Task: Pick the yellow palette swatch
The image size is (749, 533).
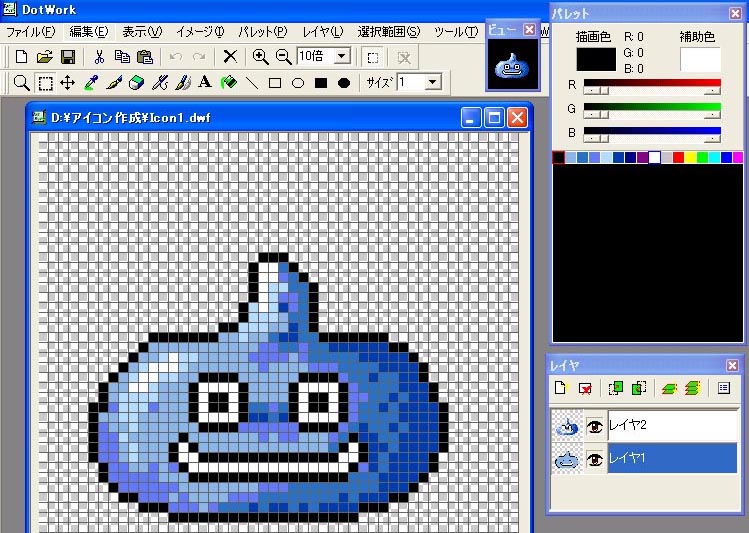Action: pyautogui.click(x=690, y=157)
